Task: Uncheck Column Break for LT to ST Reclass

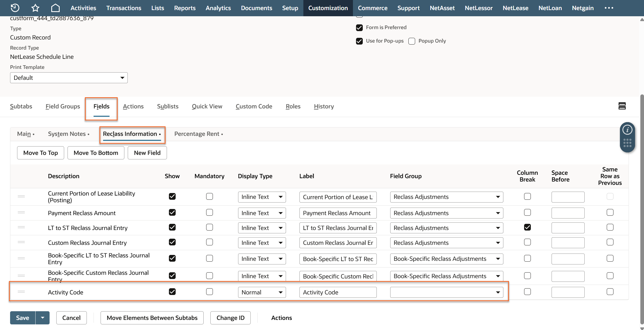Action: (x=527, y=227)
